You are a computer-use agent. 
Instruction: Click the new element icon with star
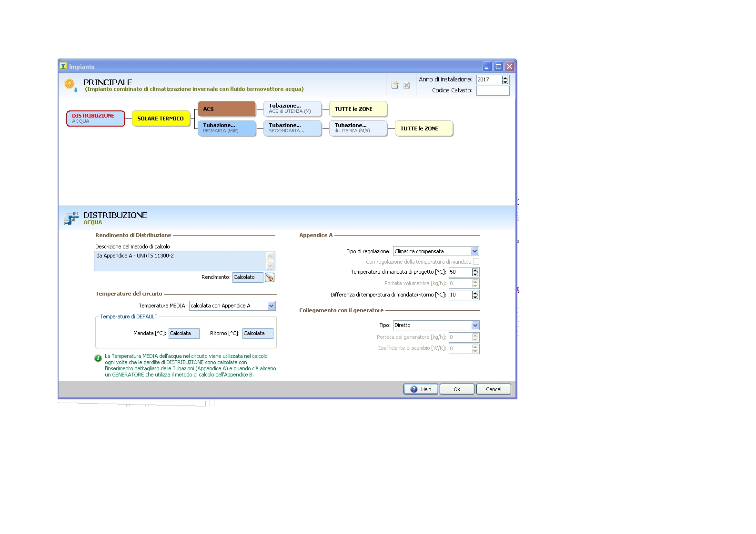pyautogui.click(x=395, y=85)
